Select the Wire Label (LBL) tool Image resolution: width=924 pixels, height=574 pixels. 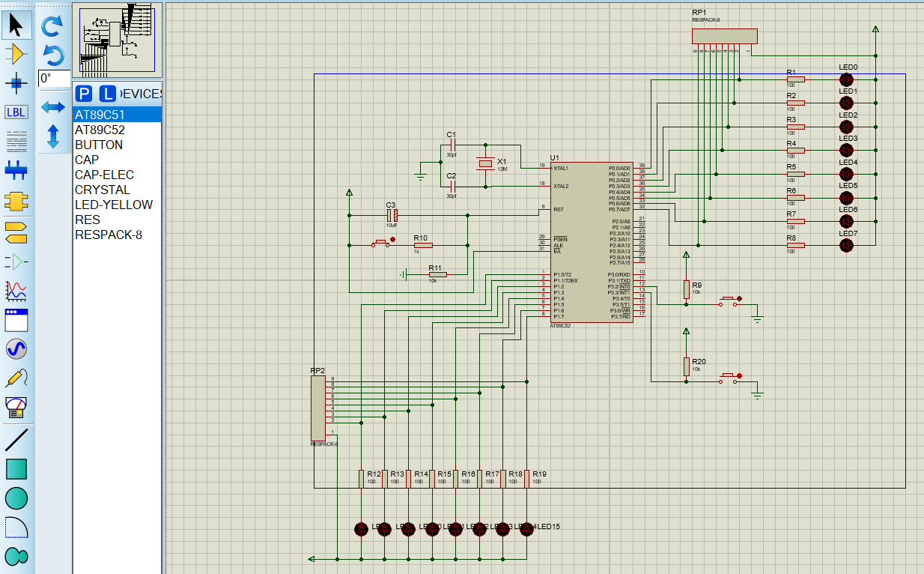16,112
